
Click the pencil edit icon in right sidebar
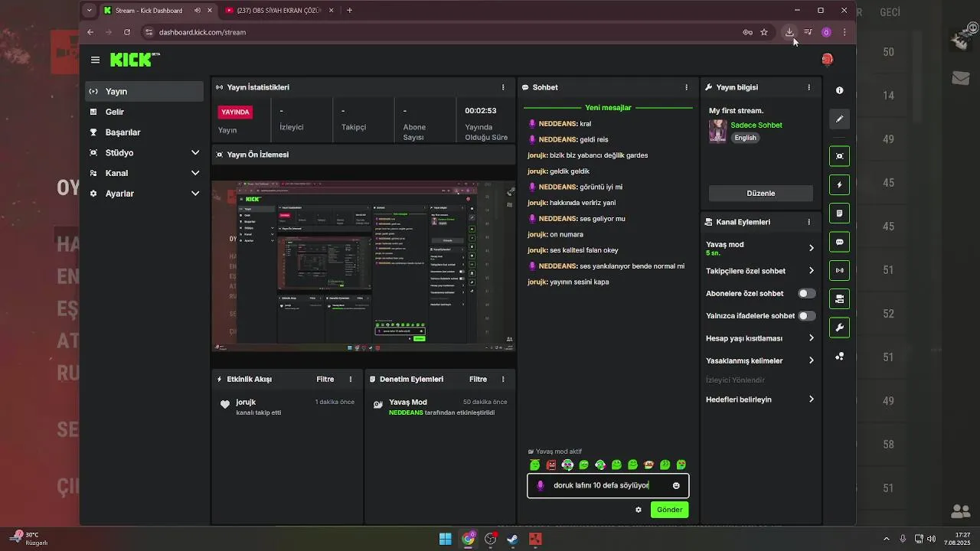(x=839, y=119)
